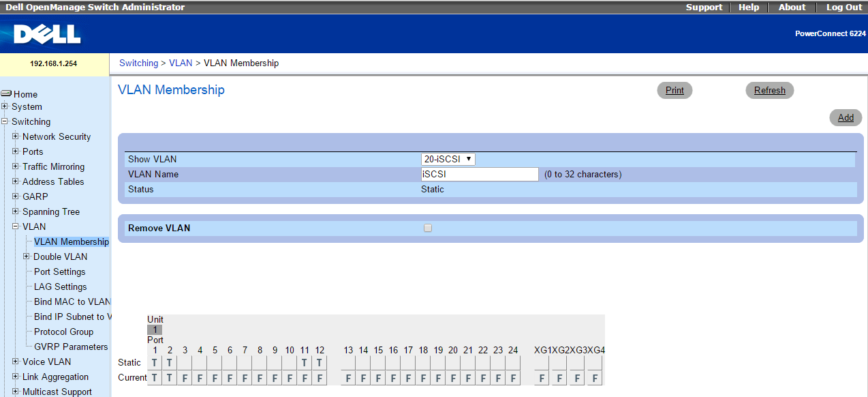Toggle Static membership for port 1
The height and width of the screenshot is (397, 868).
[x=155, y=362]
